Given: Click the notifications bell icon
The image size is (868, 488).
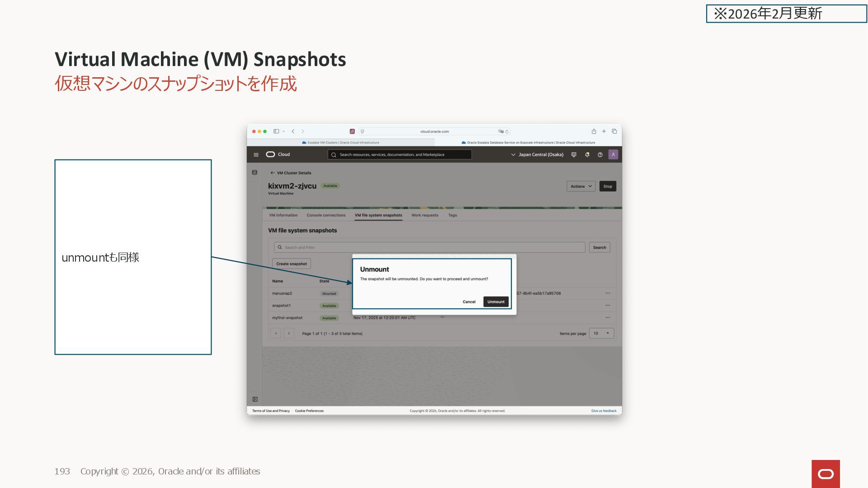Looking at the screenshot, I should [587, 155].
